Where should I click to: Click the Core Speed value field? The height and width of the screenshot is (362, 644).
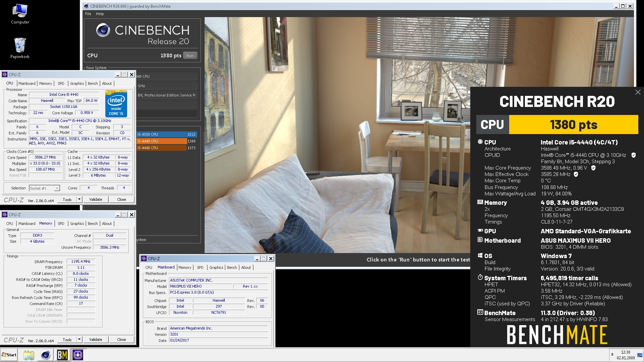tap(46, 157)
